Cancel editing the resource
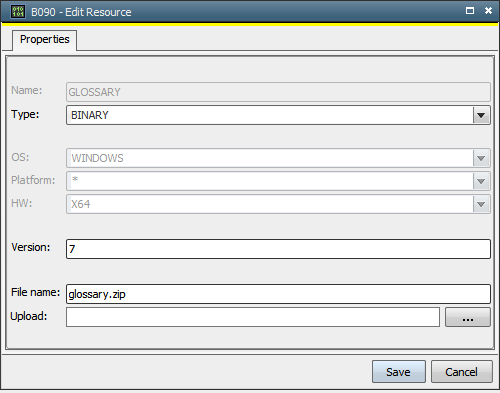 pos(462,372)
